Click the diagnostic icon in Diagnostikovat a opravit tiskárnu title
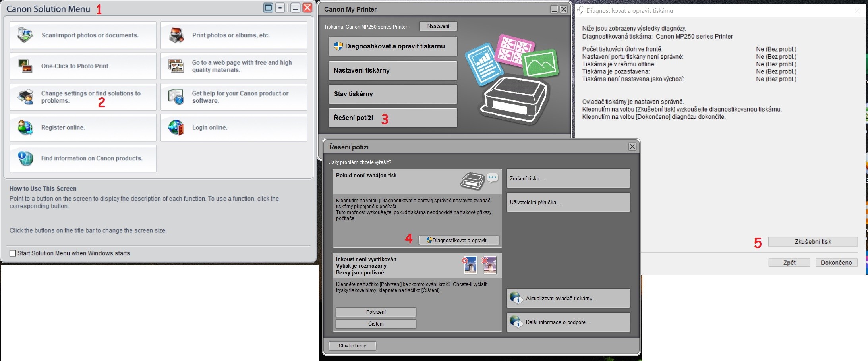The height and width of the screenshot is (361, 868). tap(580, 11)
